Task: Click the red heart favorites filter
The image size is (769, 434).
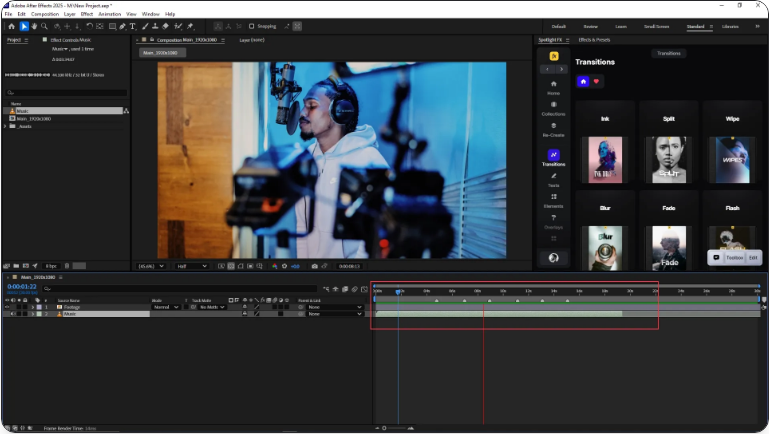Action: (597, 81)
